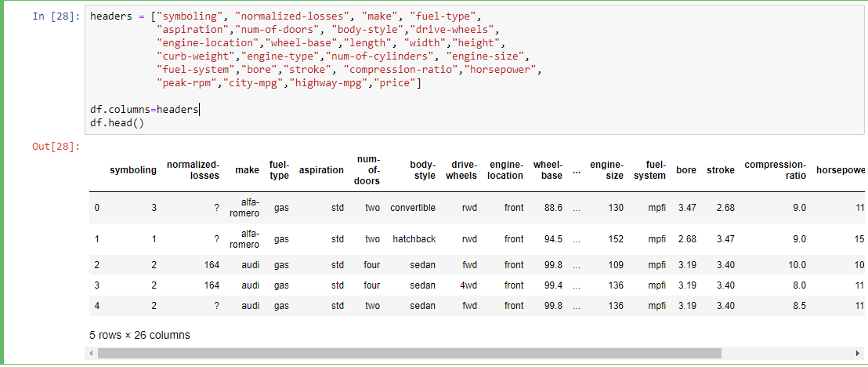Click the bore value 2.68

[x=688, y=239]
